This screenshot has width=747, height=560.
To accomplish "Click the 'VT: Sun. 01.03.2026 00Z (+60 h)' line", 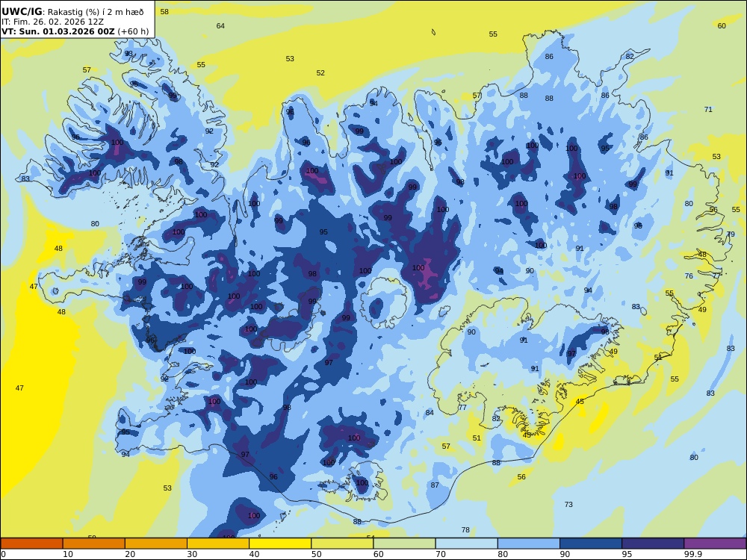I will click(x=75, y=31).
